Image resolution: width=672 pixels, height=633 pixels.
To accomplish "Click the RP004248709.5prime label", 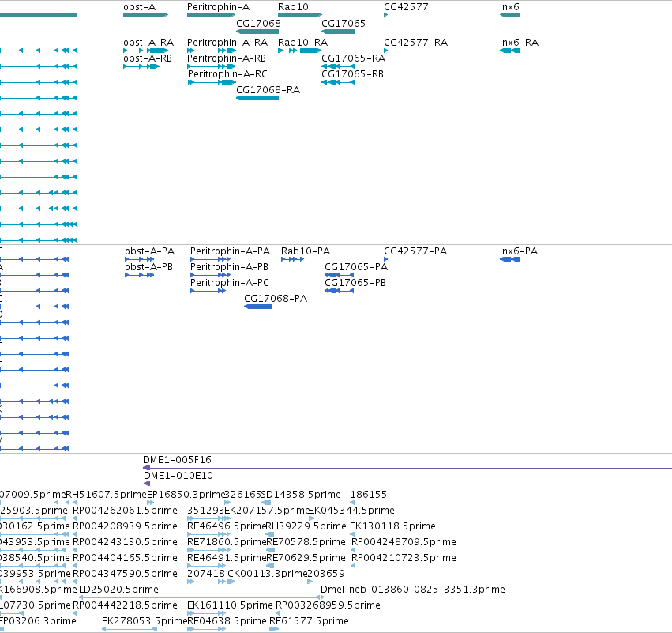I will click(404, 542).
